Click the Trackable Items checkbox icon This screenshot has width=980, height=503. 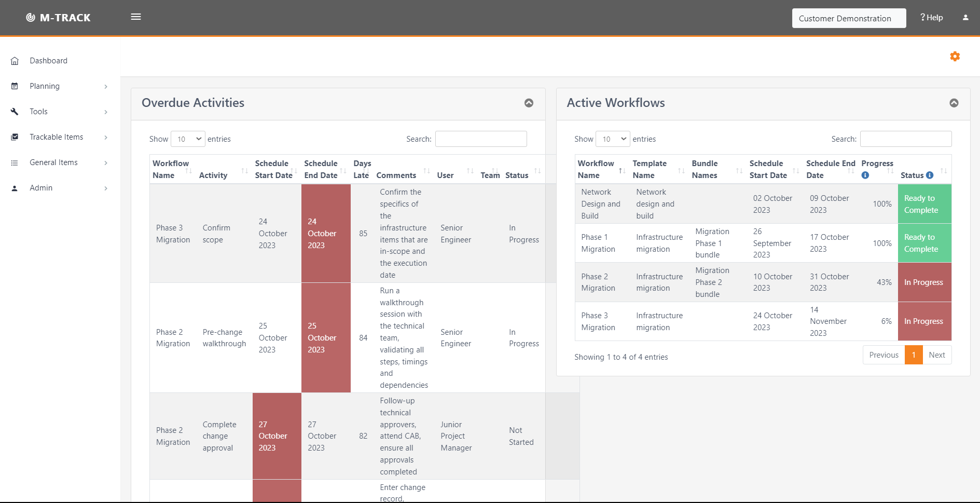[15, 137]
